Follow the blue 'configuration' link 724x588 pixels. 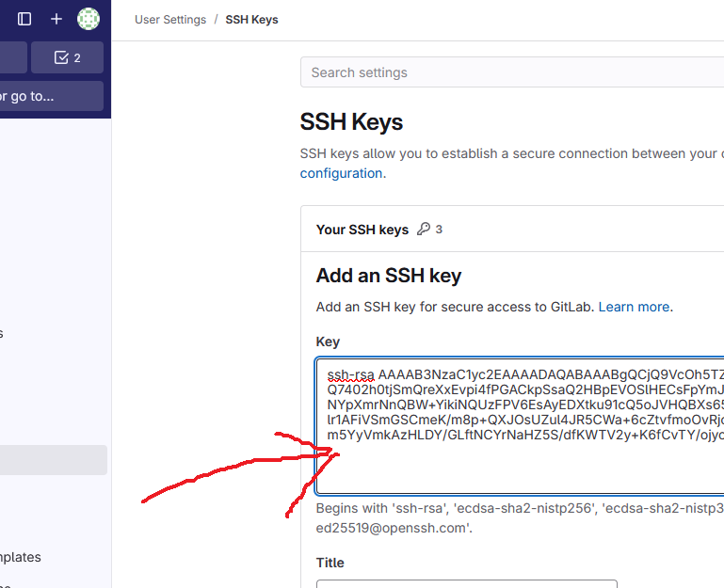pos(341,173)
